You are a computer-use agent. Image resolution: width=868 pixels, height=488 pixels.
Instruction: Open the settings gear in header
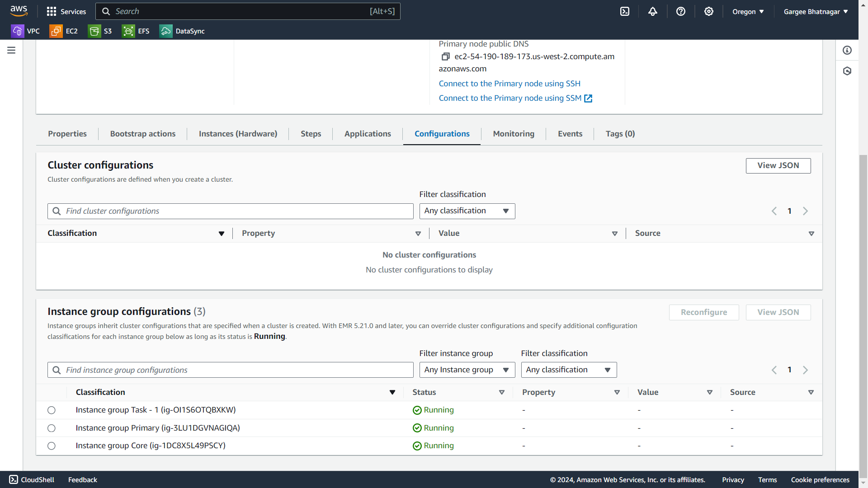click(709, 11)
